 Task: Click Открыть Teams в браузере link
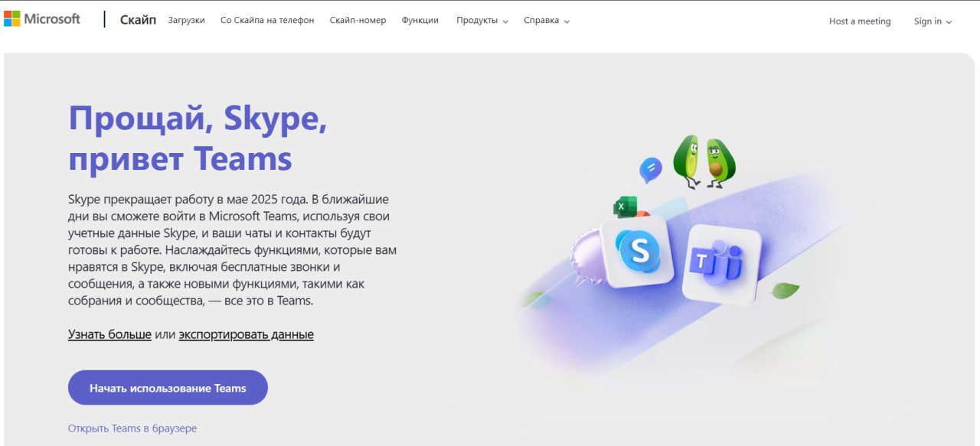[x=132, y=428]
